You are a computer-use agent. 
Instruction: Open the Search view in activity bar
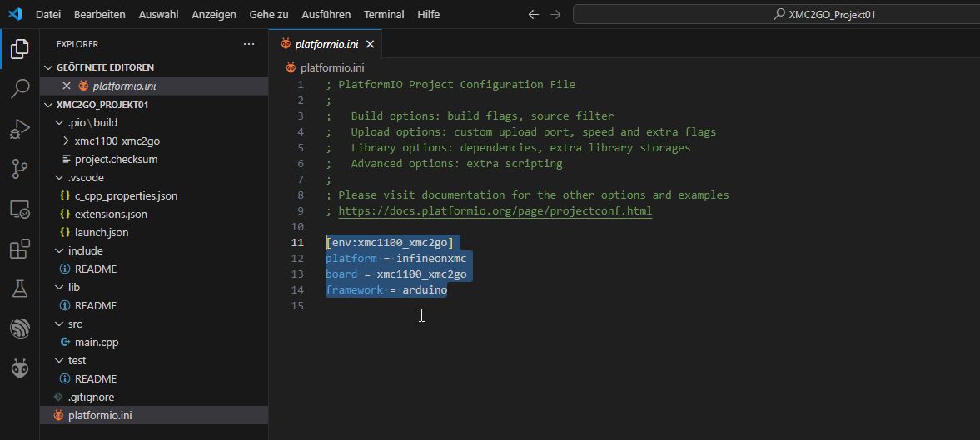point(19,88)
